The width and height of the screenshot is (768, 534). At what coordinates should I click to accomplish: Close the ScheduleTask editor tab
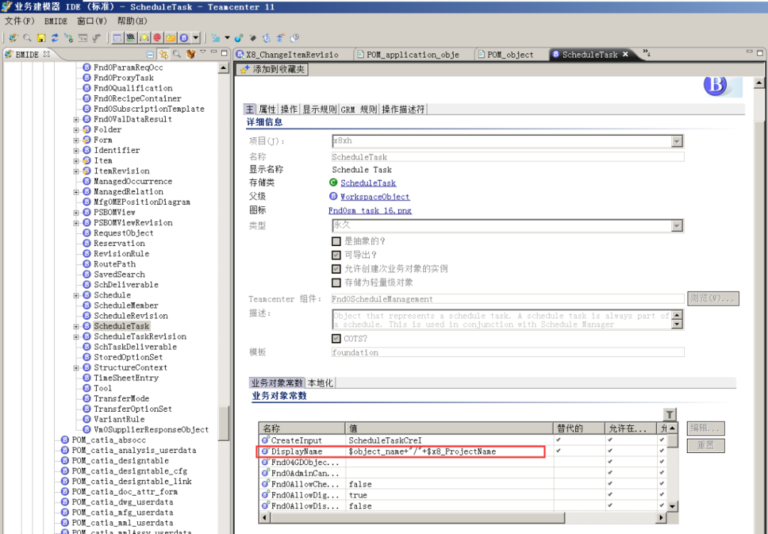click(x=625, y=54)
